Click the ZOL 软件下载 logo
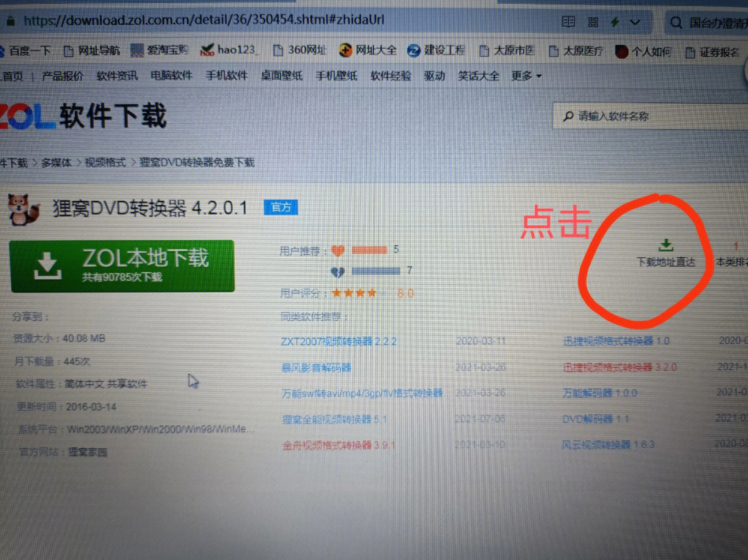Screen dimensions: 748x560 click(82, 116)
